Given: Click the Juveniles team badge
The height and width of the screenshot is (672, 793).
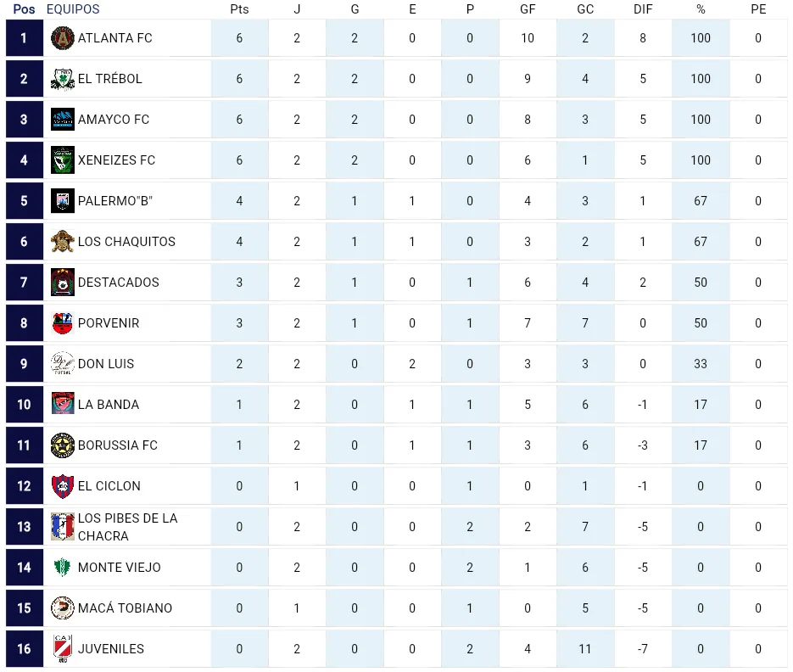Looking at the screenshot, I should tap(63, 649).
